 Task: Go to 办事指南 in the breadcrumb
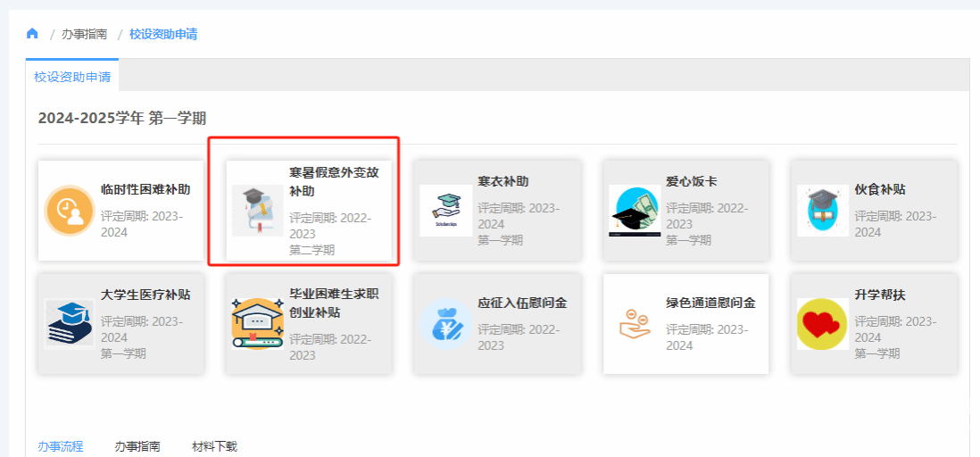pyautogui.click(x=84, y=34)
